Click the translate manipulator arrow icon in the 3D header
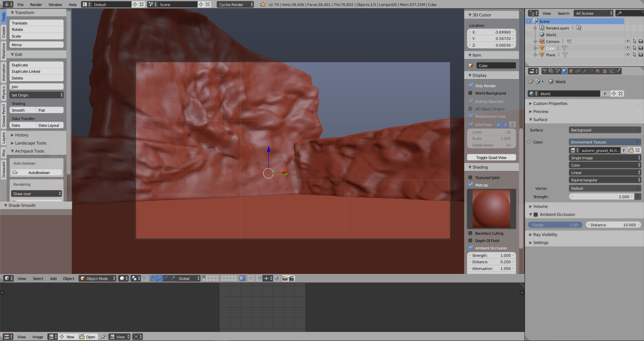The height and width of the screenshot is (341, 644). pyautogui.click(x=159, y=278)
